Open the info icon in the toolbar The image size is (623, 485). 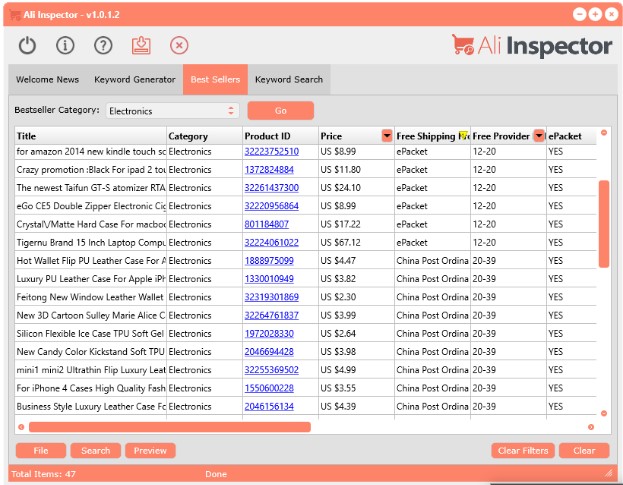pyautogui.click(x=66, y=45)
